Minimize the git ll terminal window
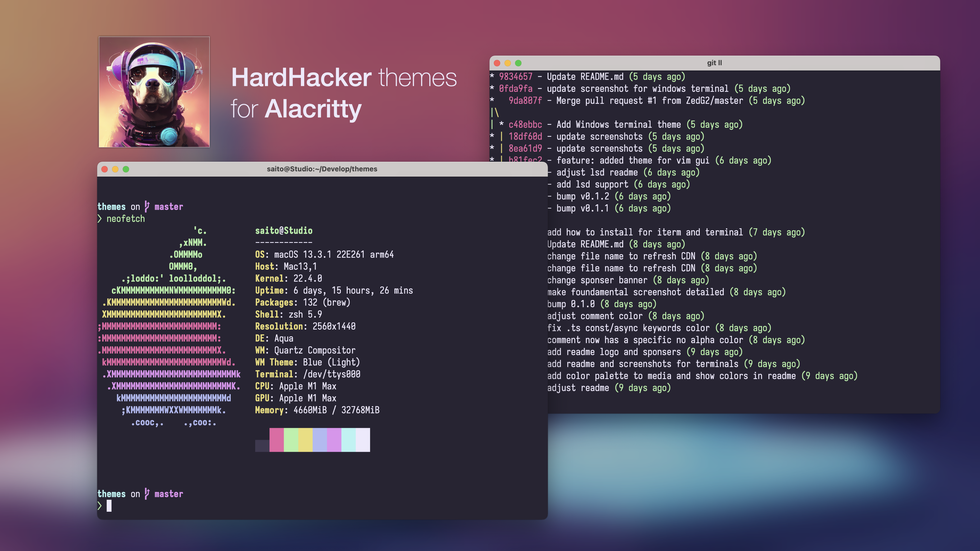This screenshot has width=980, height=551. click(x=508, y=63)
